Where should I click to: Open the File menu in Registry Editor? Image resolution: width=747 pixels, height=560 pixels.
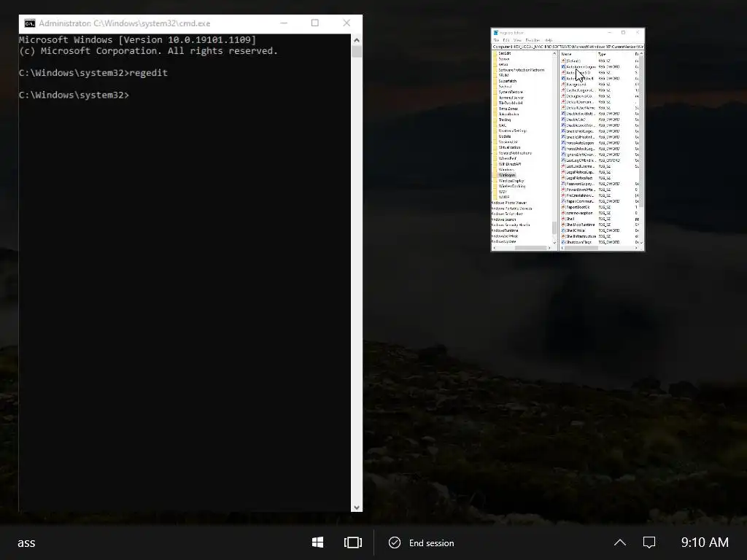[x=496, y=41]
